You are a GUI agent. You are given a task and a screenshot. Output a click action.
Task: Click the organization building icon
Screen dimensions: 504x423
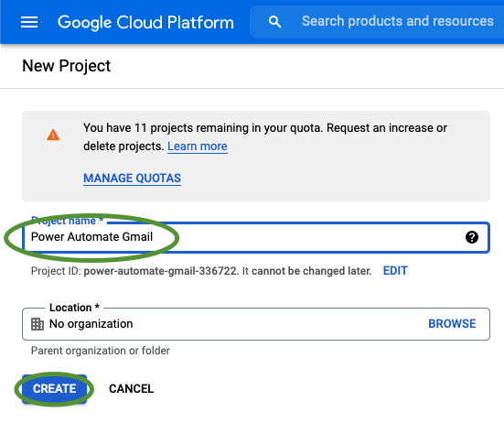38,324
